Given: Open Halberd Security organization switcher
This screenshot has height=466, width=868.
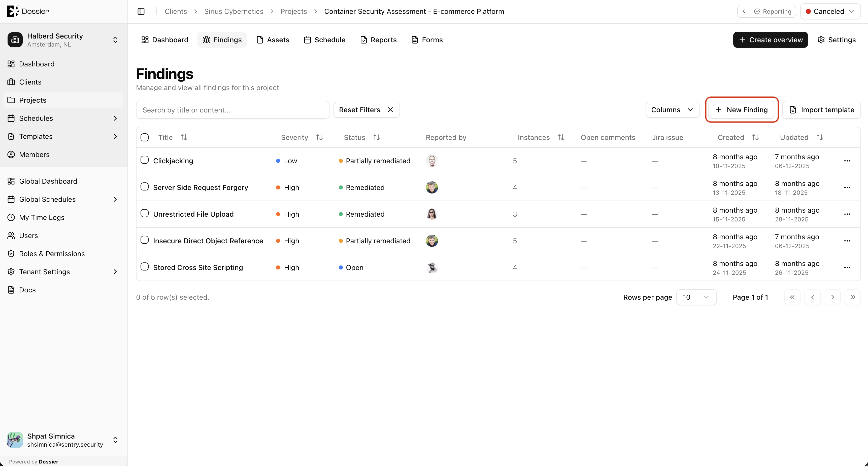Looking at the screenshot, I should coord(63,40).
